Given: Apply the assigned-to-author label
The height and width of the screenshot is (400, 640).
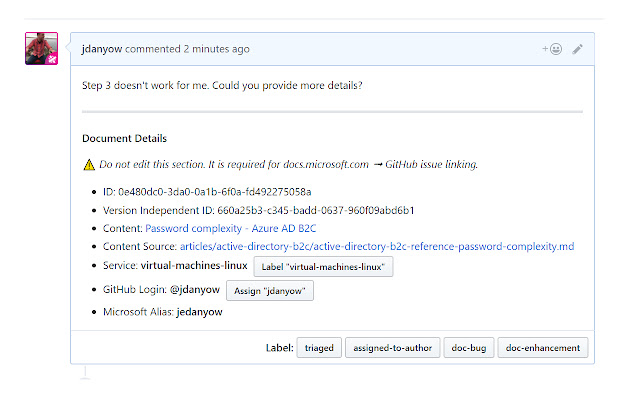Looking at the screenshot, I should (391, 348).
